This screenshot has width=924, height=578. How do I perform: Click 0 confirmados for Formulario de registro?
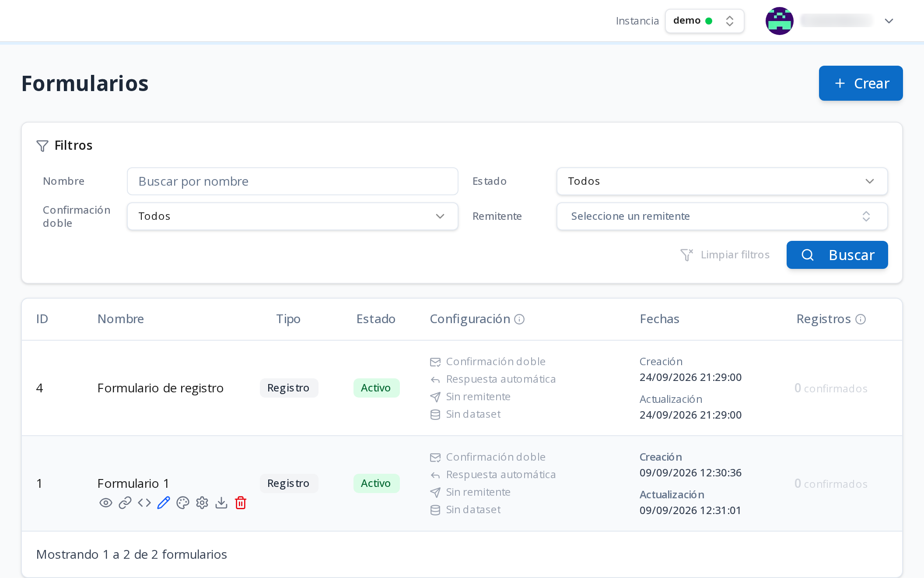click(x=831, y=388)
